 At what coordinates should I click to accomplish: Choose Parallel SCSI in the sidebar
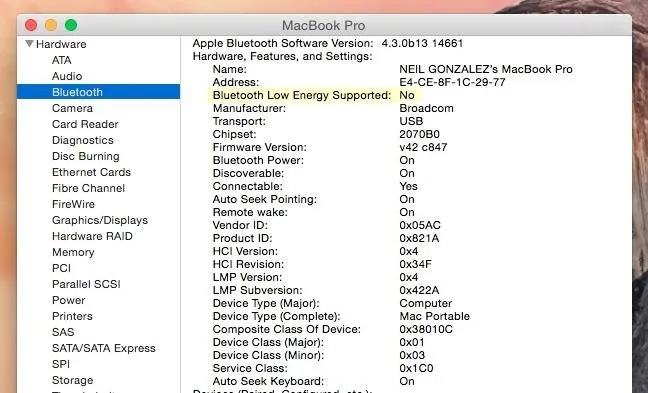pos(86,284)
